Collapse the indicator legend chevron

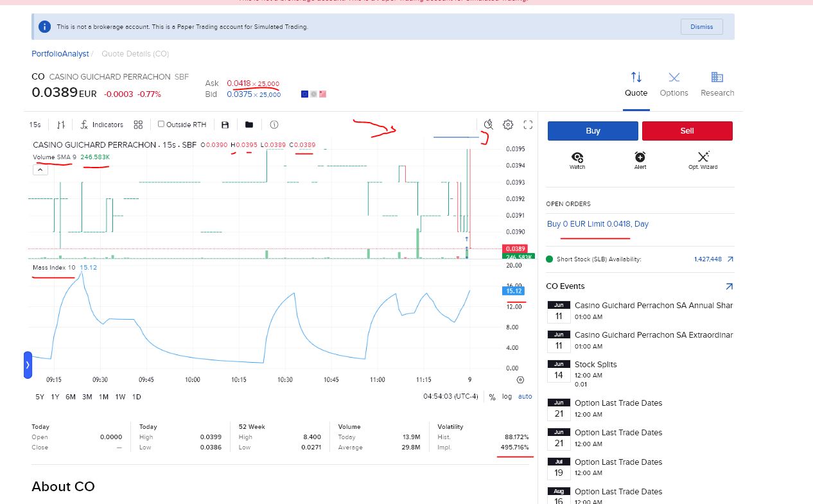pos(40,170)
